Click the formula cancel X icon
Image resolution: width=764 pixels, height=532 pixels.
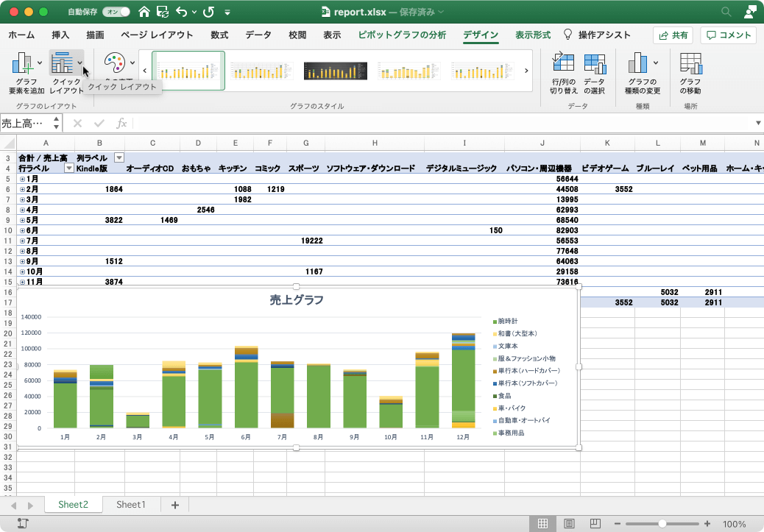tap(77, 124)
